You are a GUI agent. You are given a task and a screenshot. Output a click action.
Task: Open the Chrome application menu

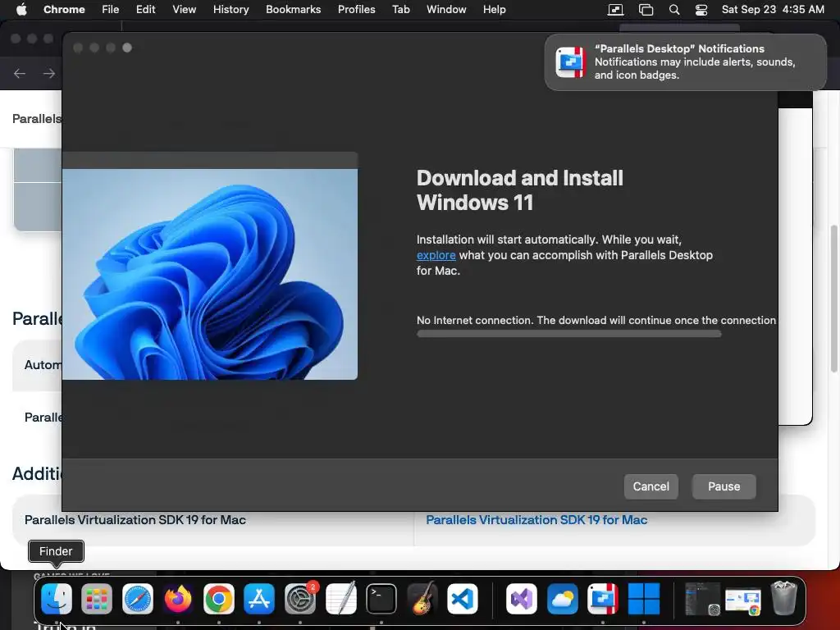(x=64, y=9)
